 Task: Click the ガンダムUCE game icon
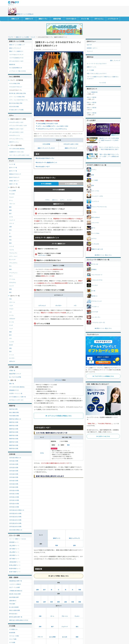(x=89, y=244)
